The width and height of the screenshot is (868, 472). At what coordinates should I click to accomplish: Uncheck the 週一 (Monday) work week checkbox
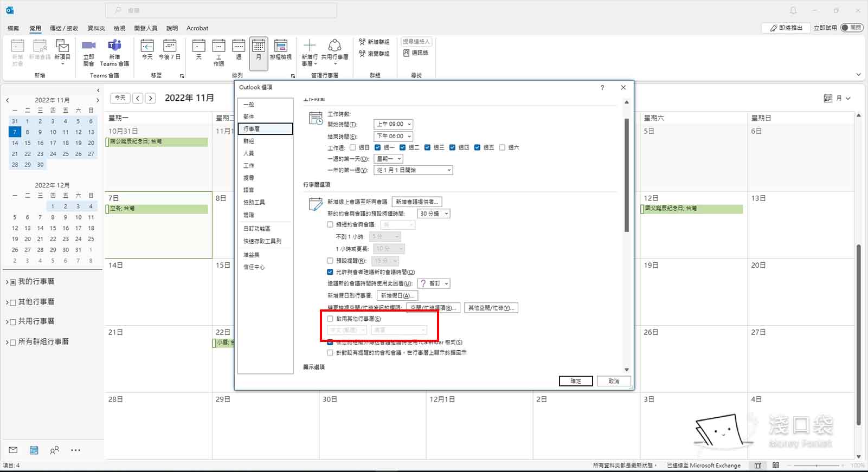point(378,147)
